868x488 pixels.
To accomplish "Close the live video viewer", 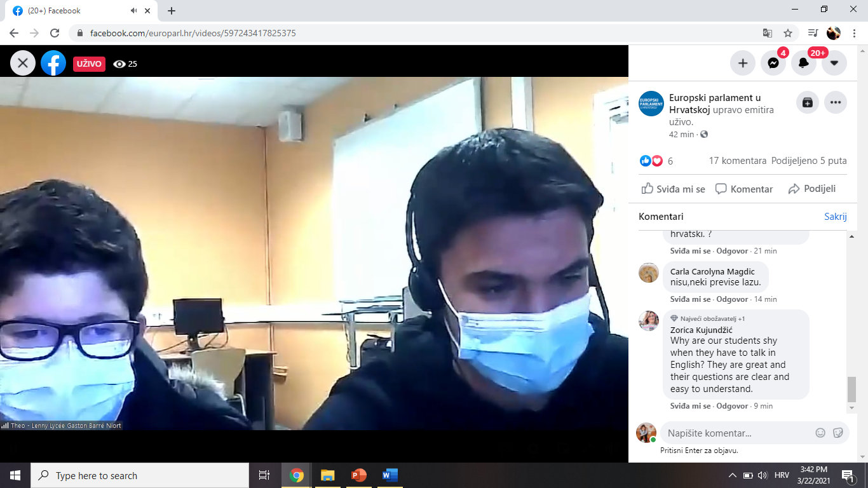I will (23, 63).
